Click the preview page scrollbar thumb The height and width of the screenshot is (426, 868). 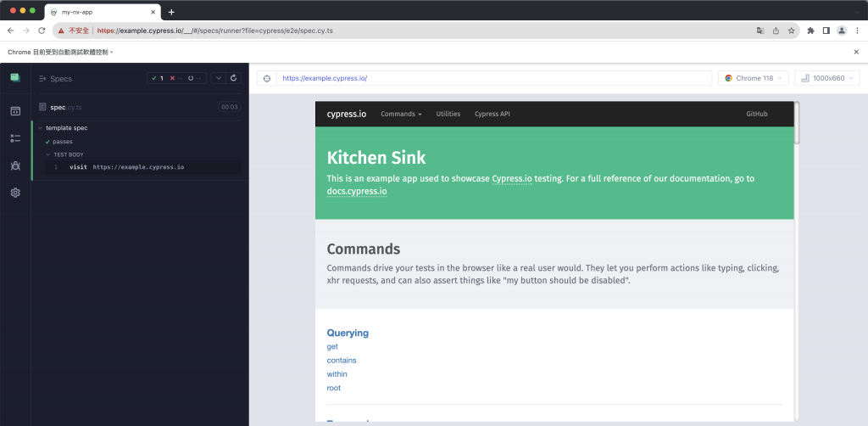pyautogui.click(x=797, y=123)
